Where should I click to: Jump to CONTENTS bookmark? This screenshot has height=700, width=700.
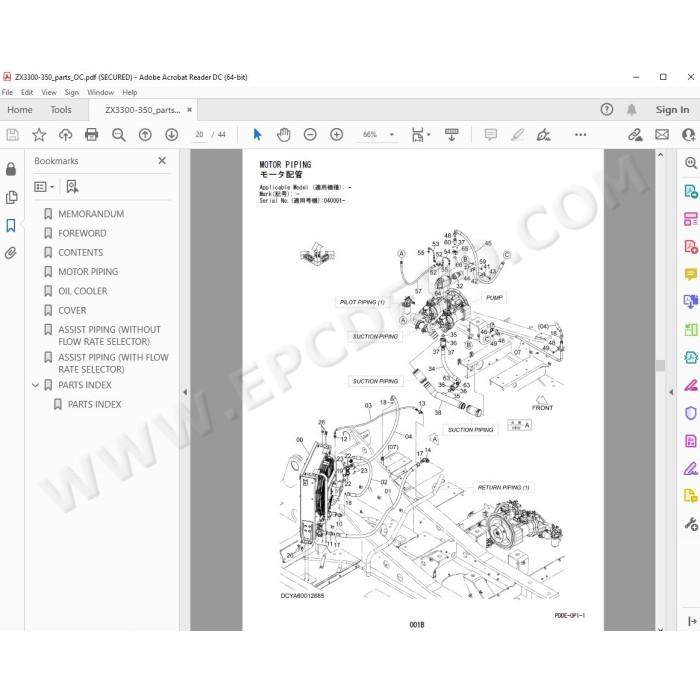(80, 252)
